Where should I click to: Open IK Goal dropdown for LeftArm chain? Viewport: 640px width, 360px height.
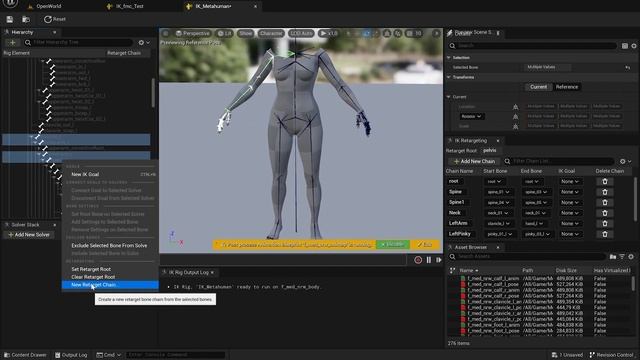(x=570, y=224)
